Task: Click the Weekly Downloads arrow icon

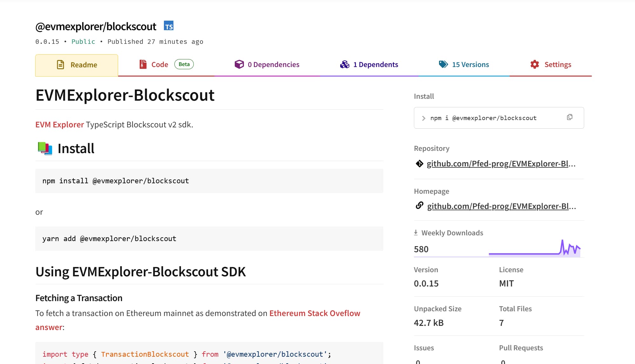Action: click(416, 233)
